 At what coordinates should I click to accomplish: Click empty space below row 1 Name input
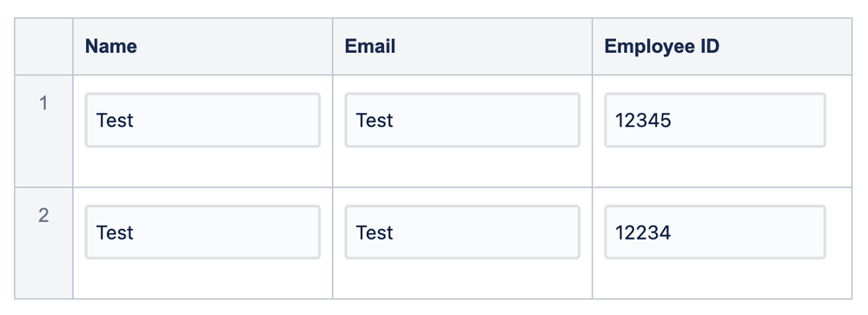pyautogui.click(x=202, y=167)
